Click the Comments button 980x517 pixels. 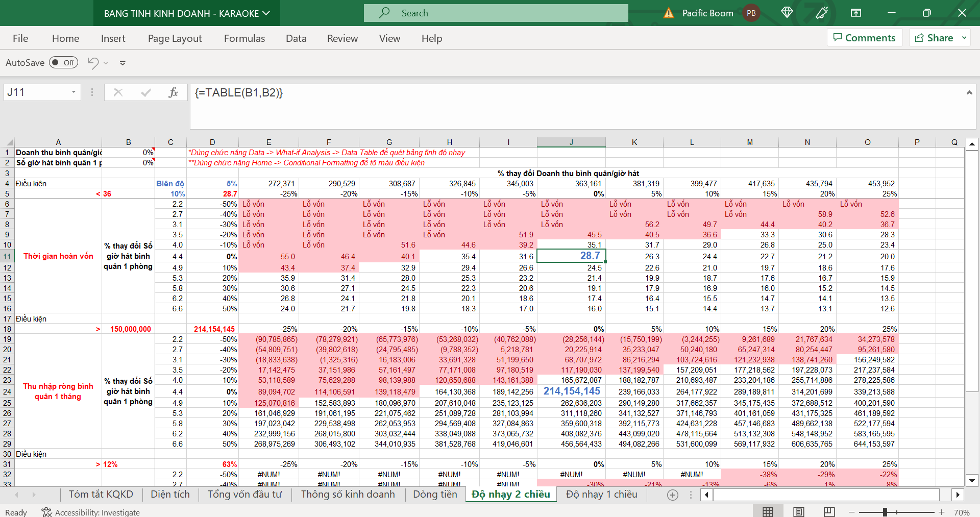[x=865, y=38]
